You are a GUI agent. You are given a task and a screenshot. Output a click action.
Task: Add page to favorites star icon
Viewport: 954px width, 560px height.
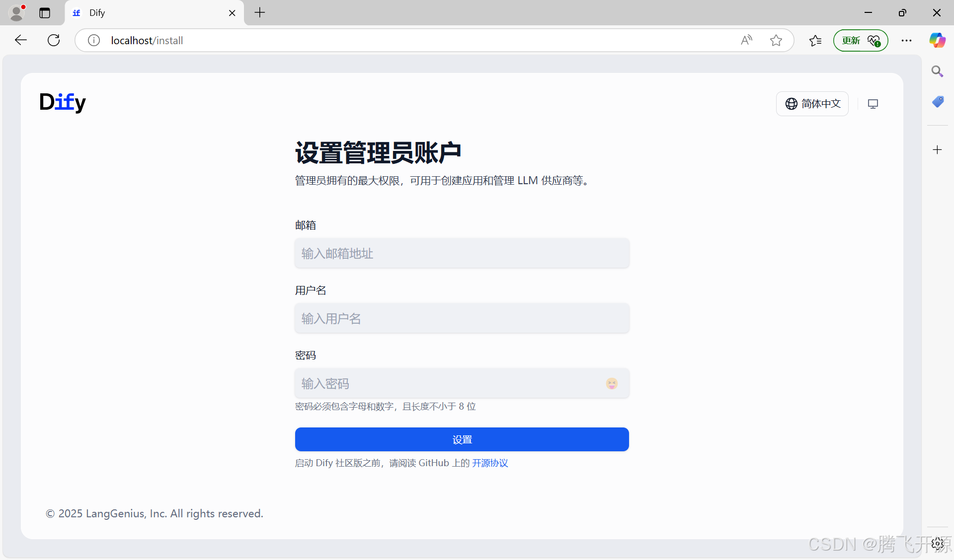coord(776,40)
